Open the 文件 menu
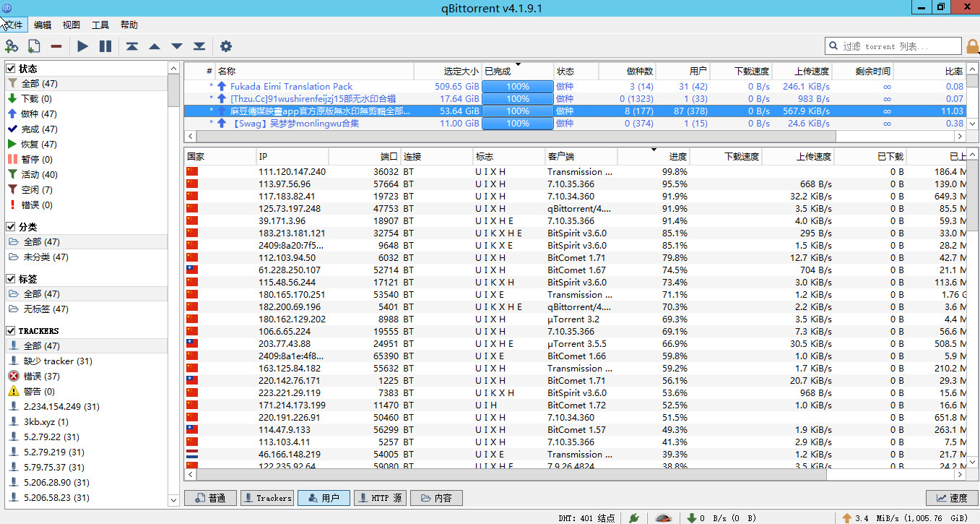Screen dimensions: 980x524 point(14,25)
